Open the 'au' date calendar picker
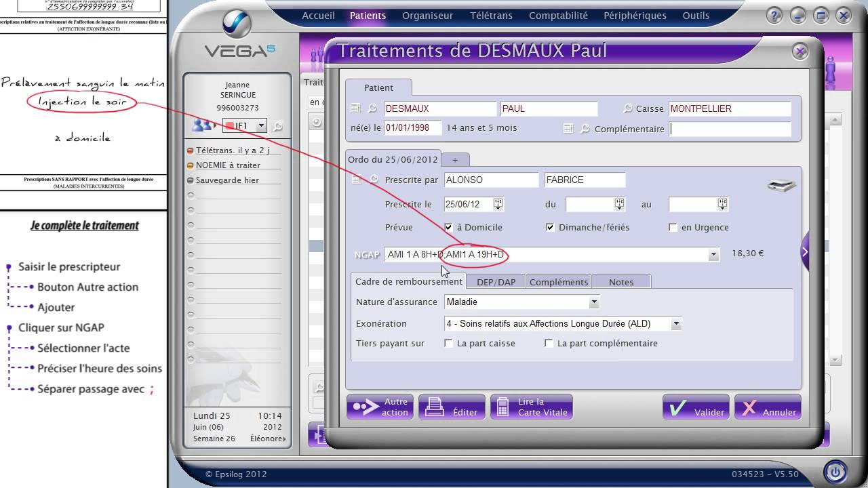Image resolution: width=868 pixels, height=488 pixels. [722, 204]
